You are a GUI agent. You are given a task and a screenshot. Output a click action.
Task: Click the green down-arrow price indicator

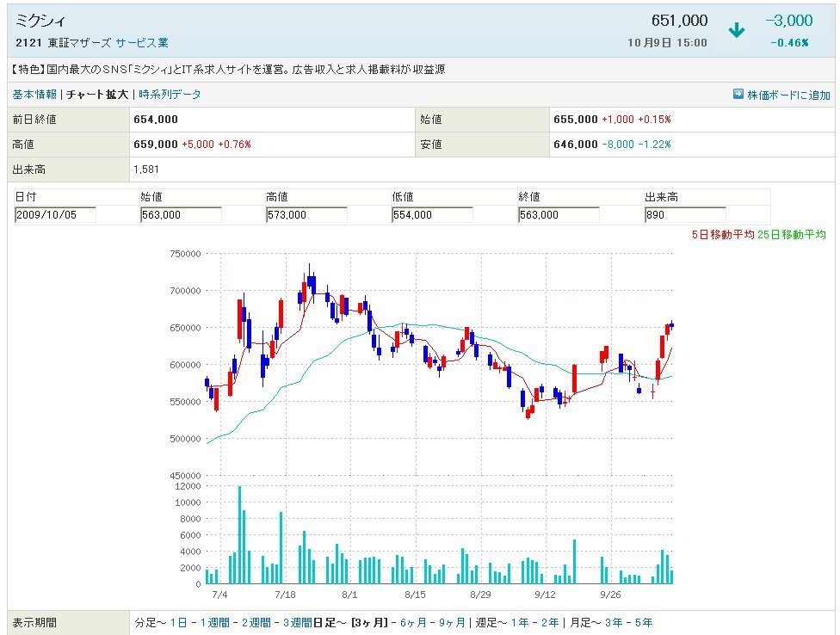pyautogui.click(x=736, y=31)
